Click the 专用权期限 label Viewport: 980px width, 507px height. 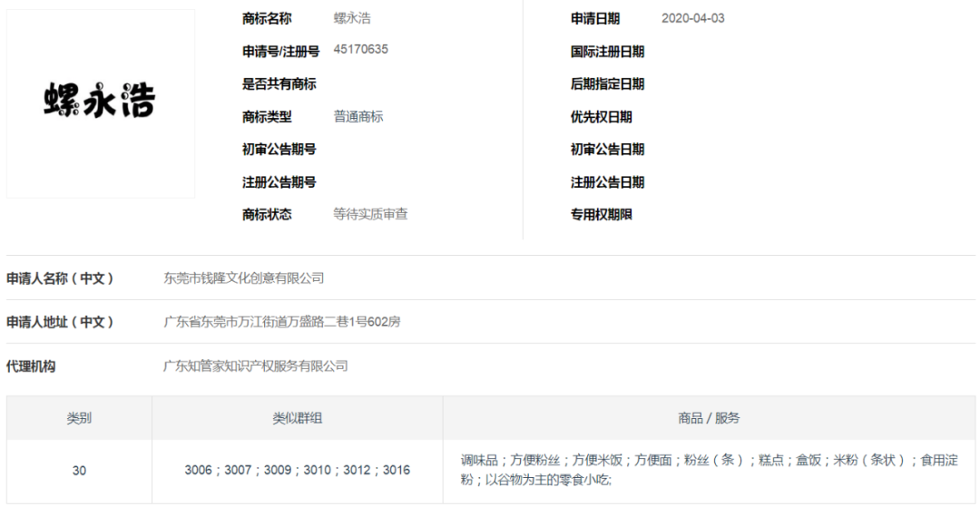click(602, 215)
